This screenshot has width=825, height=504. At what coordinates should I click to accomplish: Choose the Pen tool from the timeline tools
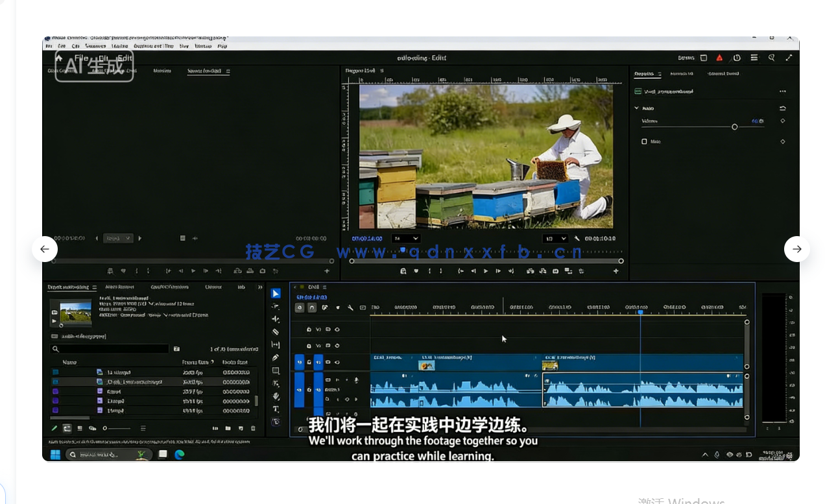coord(276,357)
